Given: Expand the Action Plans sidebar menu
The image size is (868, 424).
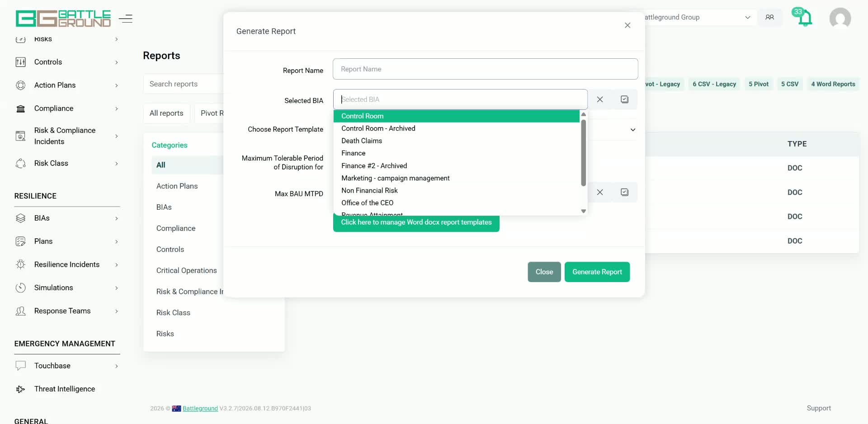Looking at the screenshot, I should click(117, 85).
